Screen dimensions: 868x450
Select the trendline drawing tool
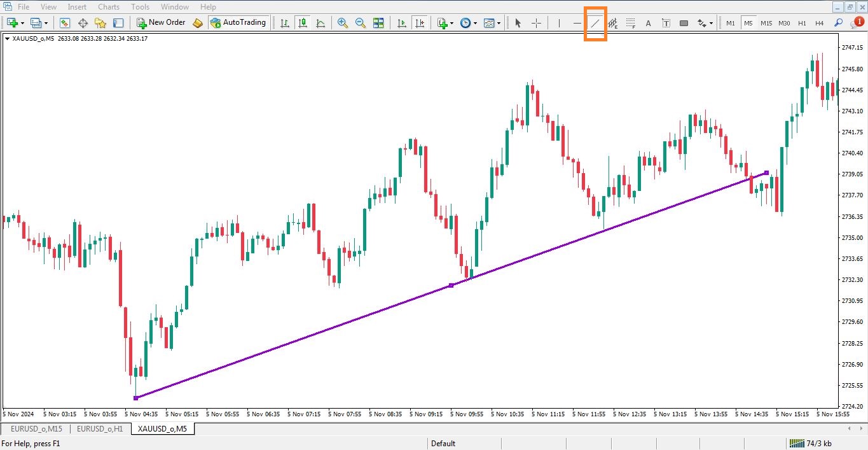point(595,23)
